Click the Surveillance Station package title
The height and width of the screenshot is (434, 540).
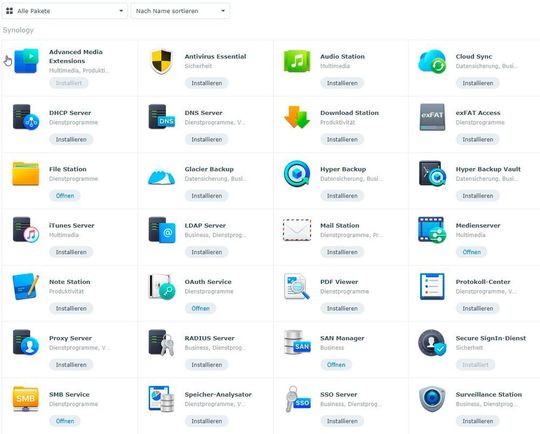489,394
